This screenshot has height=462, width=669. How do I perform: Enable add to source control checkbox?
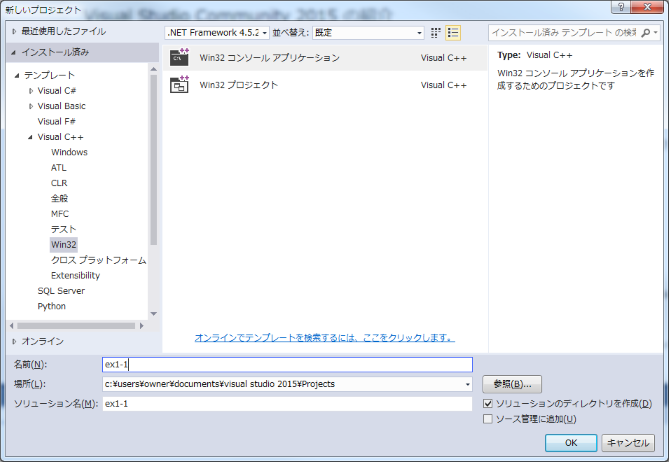[x=488, y=419]
